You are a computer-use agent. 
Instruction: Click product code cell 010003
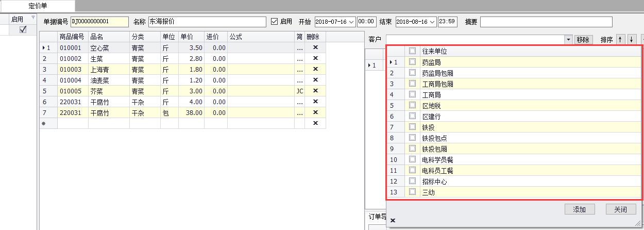click(73, 69)
